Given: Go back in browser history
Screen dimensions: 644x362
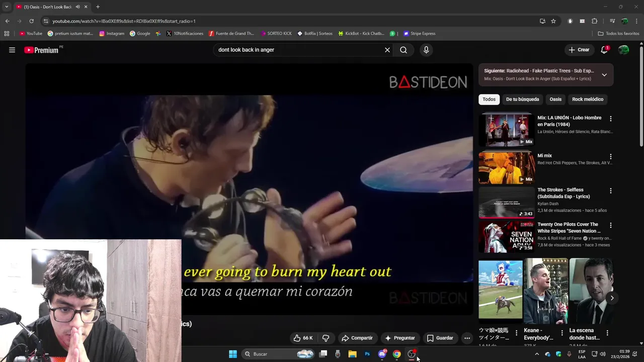Looking at the screenshot, I should [x=7, y=21].
